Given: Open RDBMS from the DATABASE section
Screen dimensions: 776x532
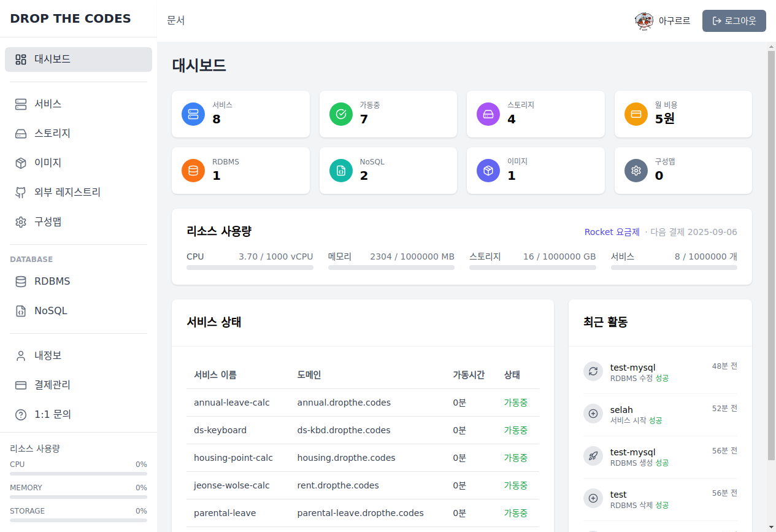Looking at the screenshot, I should pyautogui.click(x=20, y=281).
